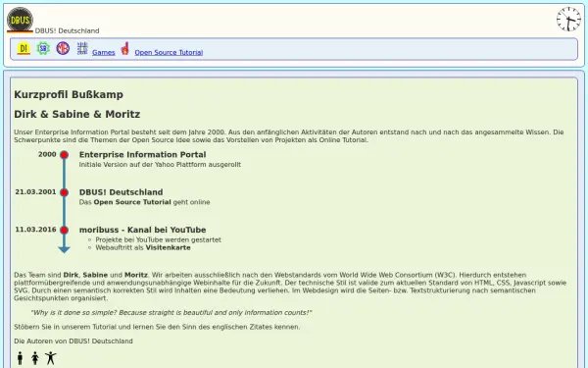Screen dimensions: 588x368
Task: Click the red timeline dot for 21.03.2001
Action: (64, 192)
